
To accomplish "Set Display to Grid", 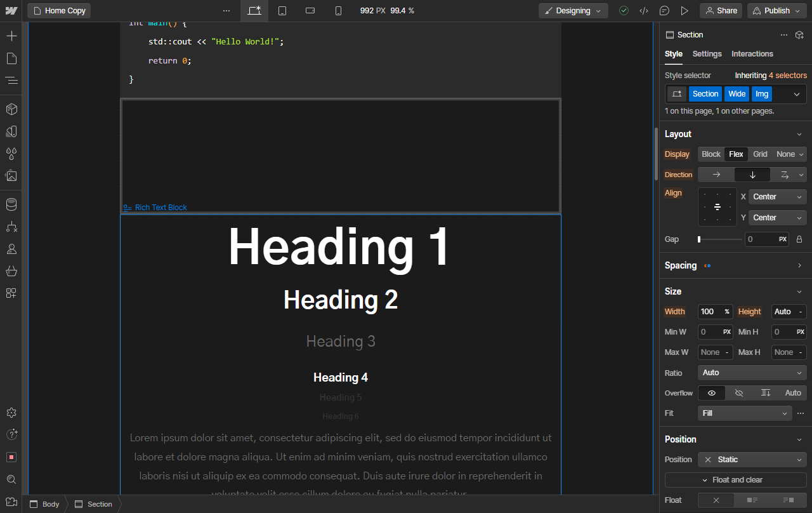I will [x=760, y=154].
